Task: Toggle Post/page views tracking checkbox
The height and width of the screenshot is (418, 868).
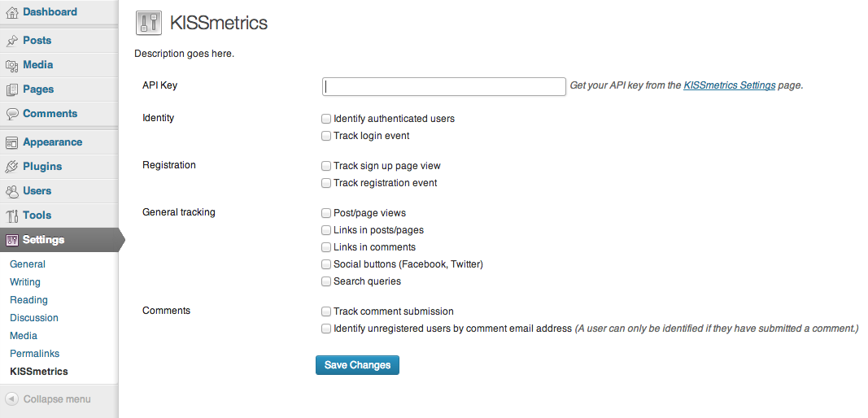Action: 326,213
